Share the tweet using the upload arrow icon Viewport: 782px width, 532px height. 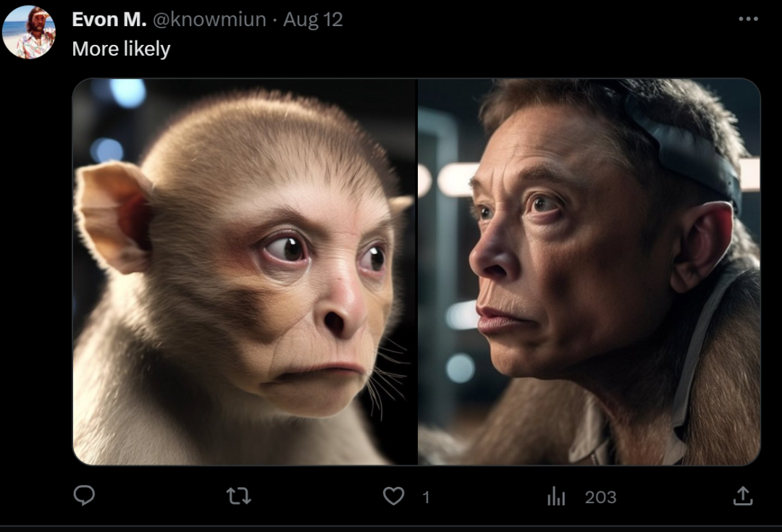point(743,496)
